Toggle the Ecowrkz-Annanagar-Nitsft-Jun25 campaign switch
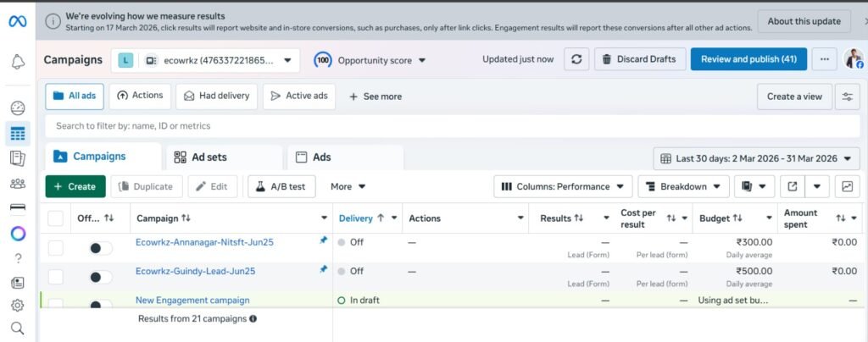This screenshot has width=868, height=342. (x=101, y=248)
